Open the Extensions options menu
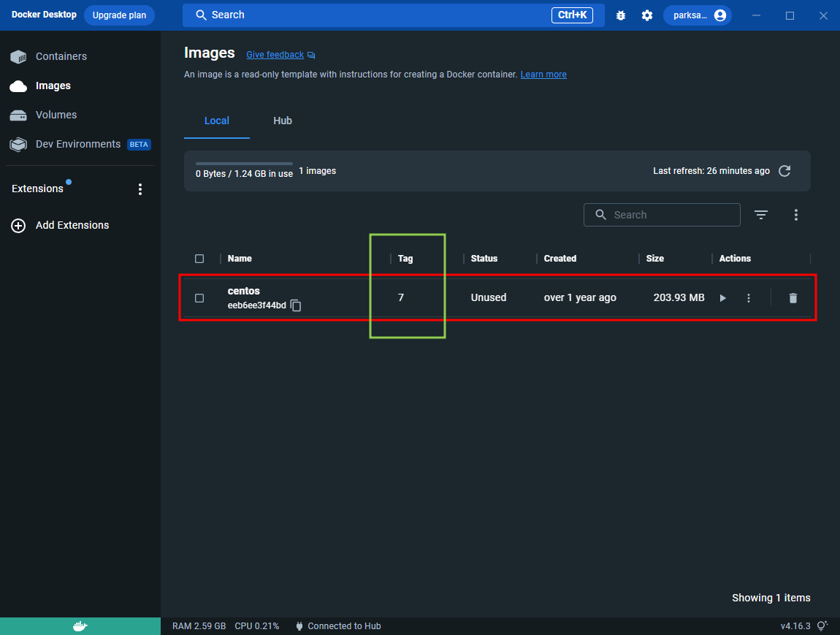Viewport: 840px width, 635px height. pyautogui.click(x=140, y=189)
